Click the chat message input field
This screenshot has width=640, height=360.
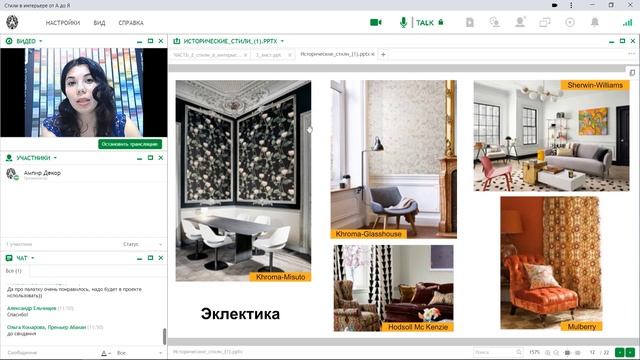pos(51,353)
